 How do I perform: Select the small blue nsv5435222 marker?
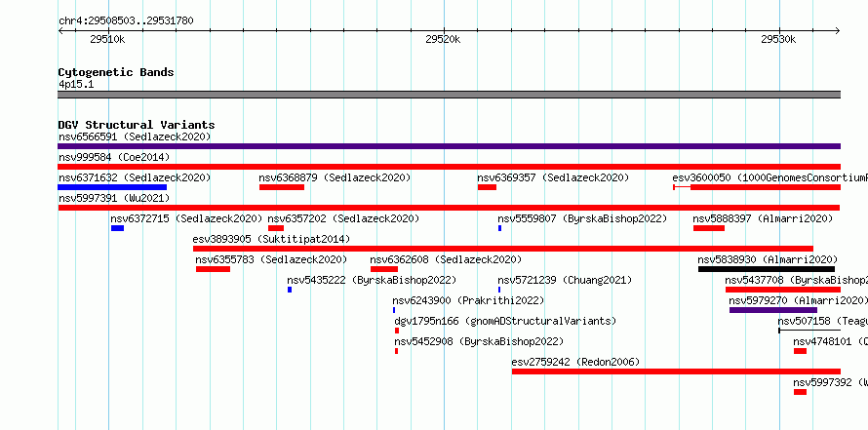[290, 290]
